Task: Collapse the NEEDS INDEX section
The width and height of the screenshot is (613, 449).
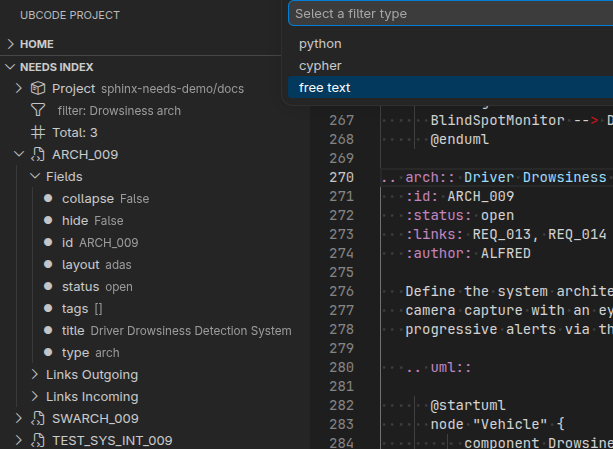Action: click(x=11, y=67)
